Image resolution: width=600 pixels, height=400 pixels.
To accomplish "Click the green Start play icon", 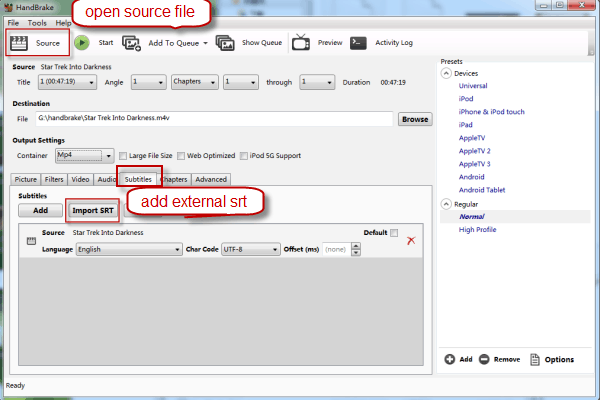I will pos(82,42).
